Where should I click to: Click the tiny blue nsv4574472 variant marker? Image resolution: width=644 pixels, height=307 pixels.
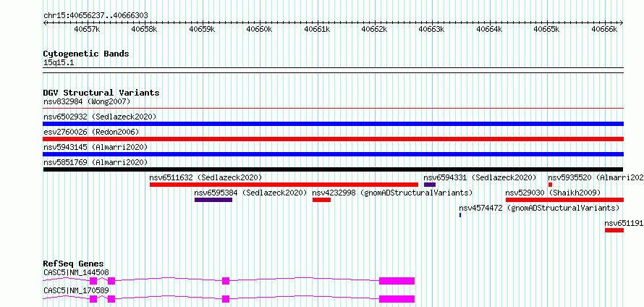coord(460,215)
